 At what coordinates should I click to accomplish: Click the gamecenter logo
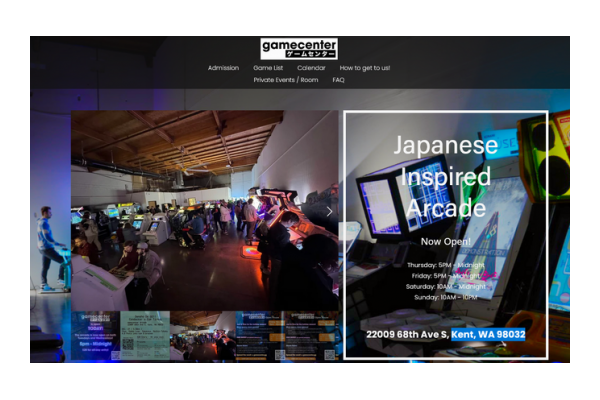(299, 49)
